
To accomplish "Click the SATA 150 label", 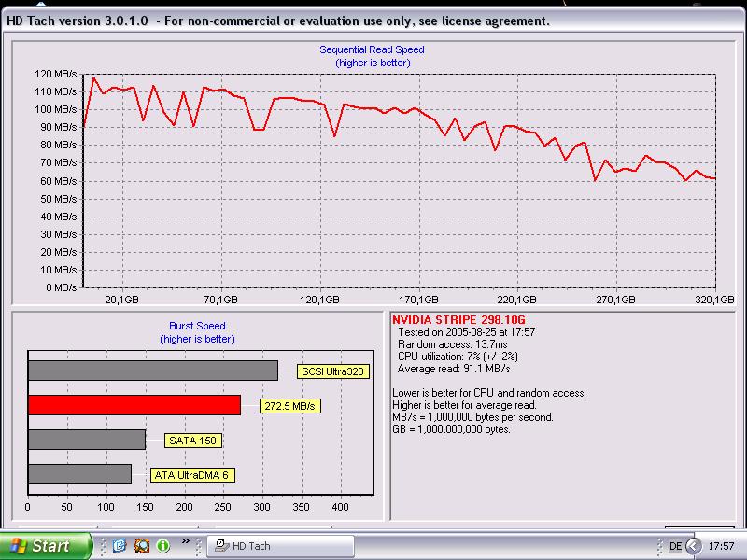I will point(193,441).
